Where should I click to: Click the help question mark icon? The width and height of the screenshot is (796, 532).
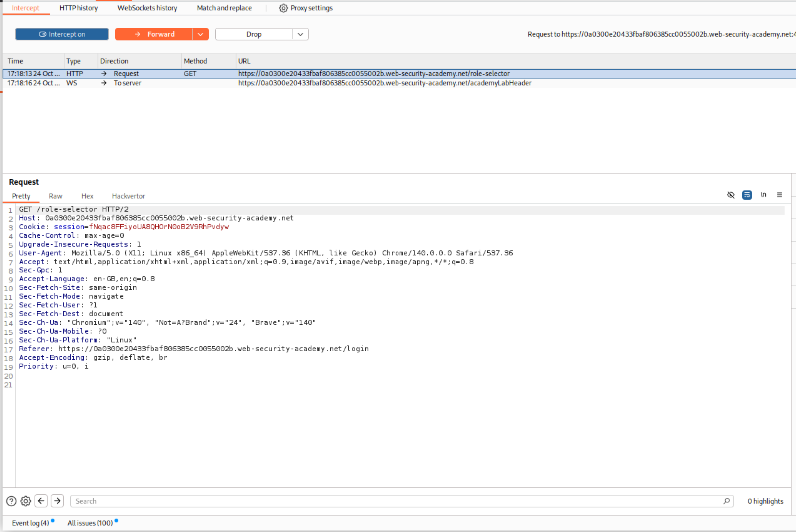click(x=11, y=501)
